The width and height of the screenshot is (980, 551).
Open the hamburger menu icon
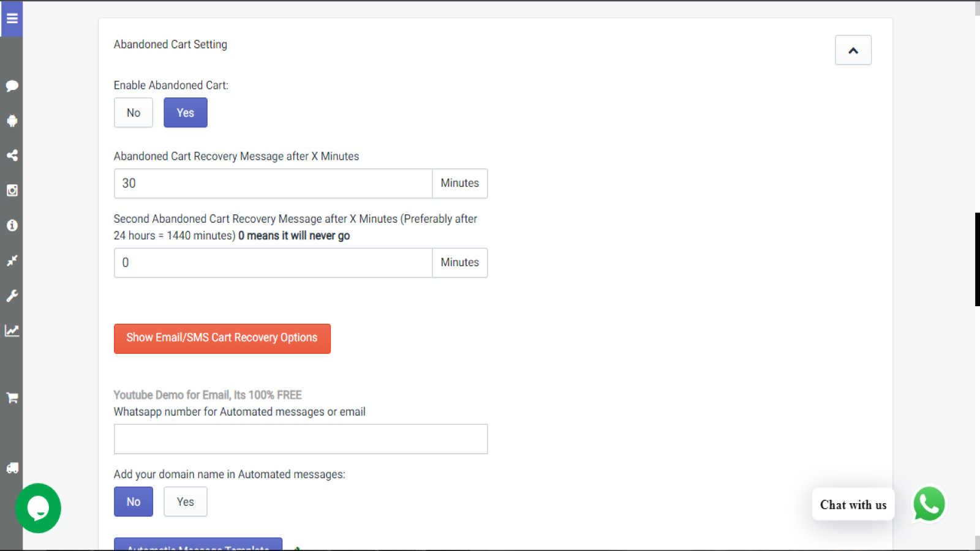(12, 18)
